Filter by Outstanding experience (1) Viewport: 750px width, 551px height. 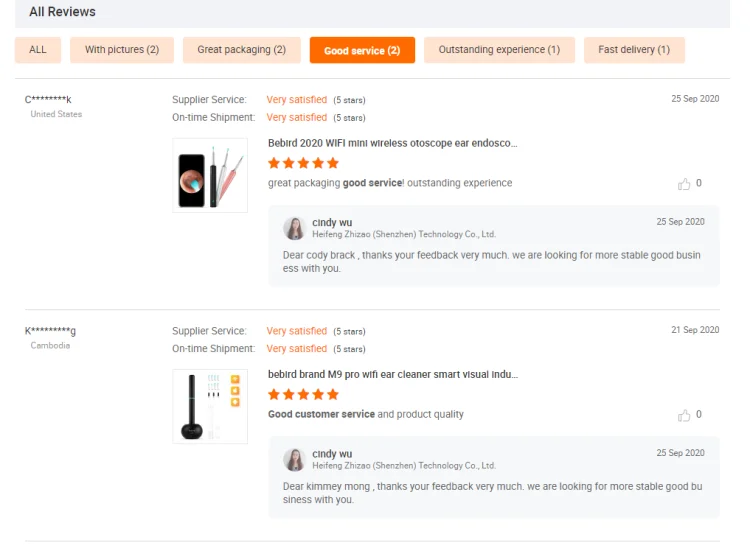[x=499, y=50]
